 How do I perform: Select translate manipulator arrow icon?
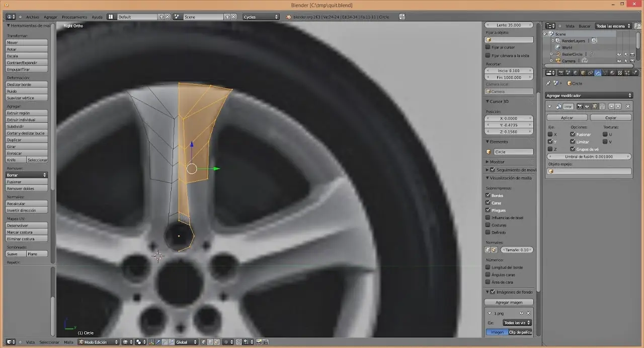[158, 342]
